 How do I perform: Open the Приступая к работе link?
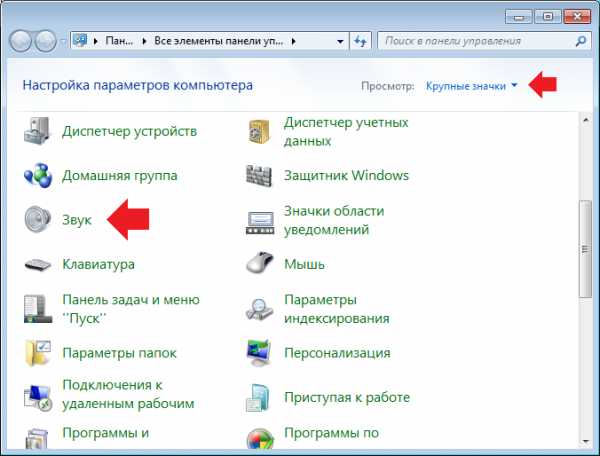point(347,397)
